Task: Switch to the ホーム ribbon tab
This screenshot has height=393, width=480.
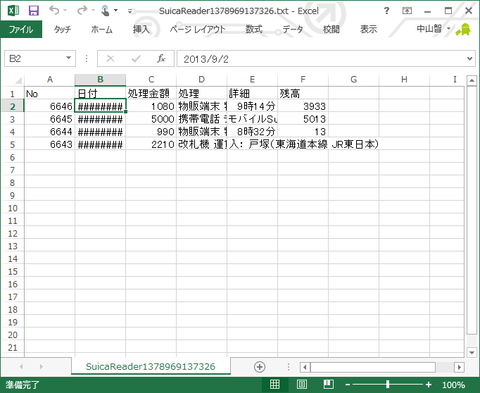Action: (x=102, y=29)
